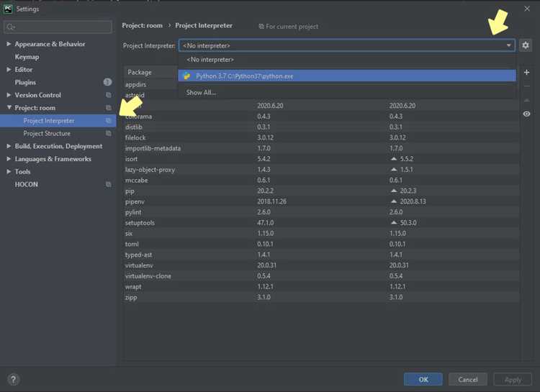
Task: Select the distlib package row
Action: point(321,127)
